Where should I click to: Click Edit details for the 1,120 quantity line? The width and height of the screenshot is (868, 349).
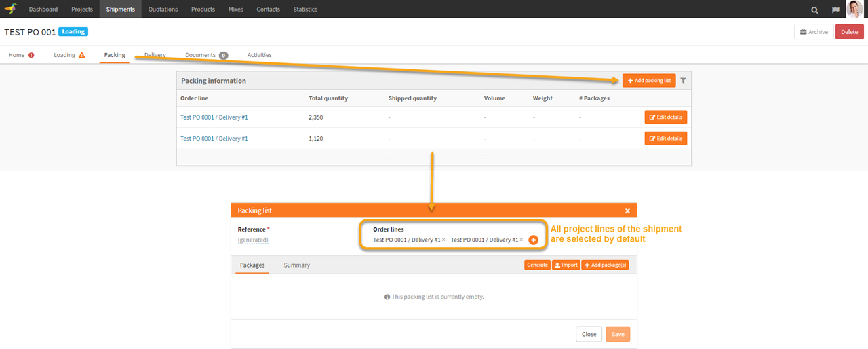click(665, 139)
